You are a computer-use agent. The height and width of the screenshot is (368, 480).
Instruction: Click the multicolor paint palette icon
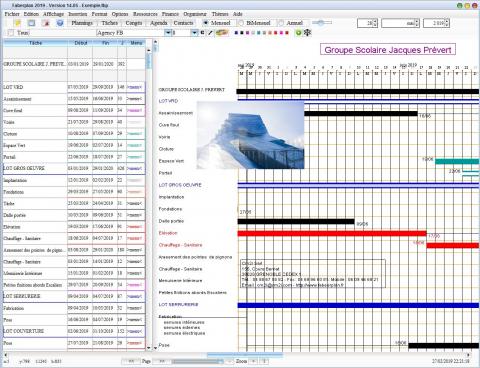click(x=222, y=33)
